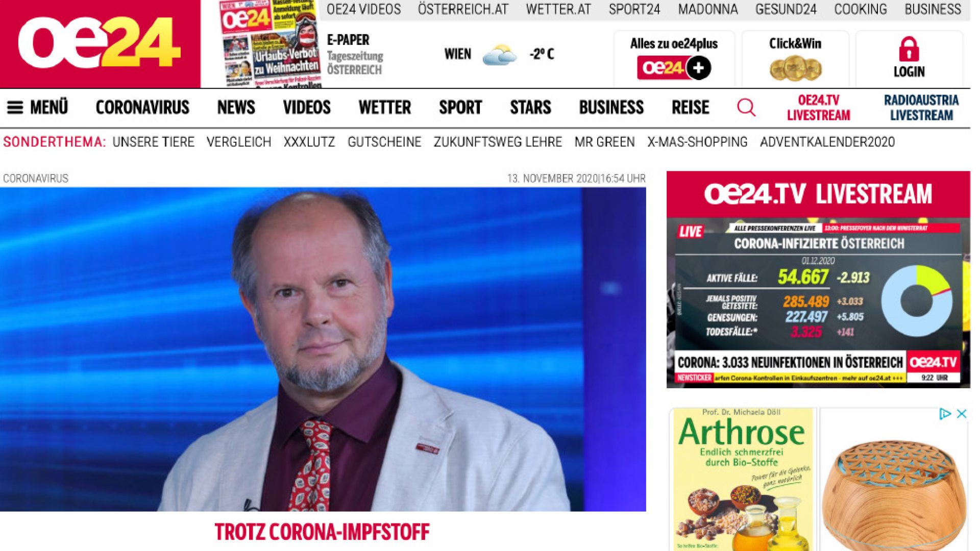
Task: Open the Coronavirus menu item
Action: click(142, 108)
